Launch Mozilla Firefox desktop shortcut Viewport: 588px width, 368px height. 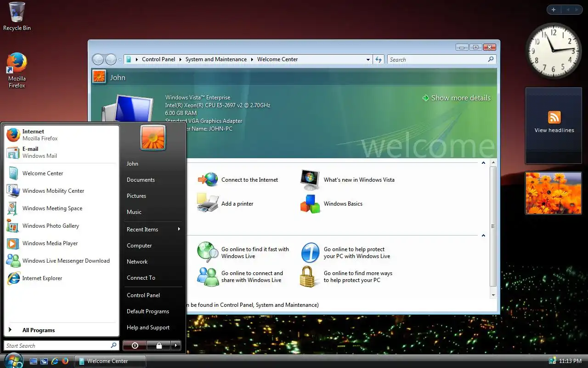17,70
